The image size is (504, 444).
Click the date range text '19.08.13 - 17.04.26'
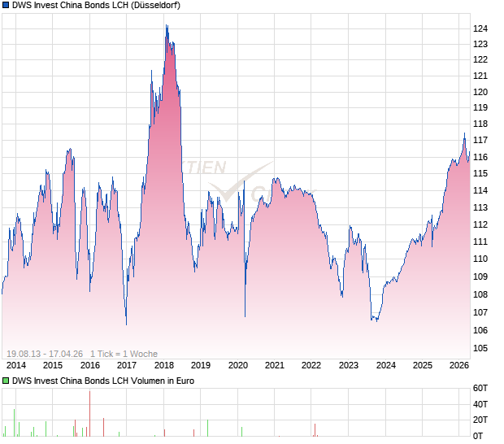45,354
